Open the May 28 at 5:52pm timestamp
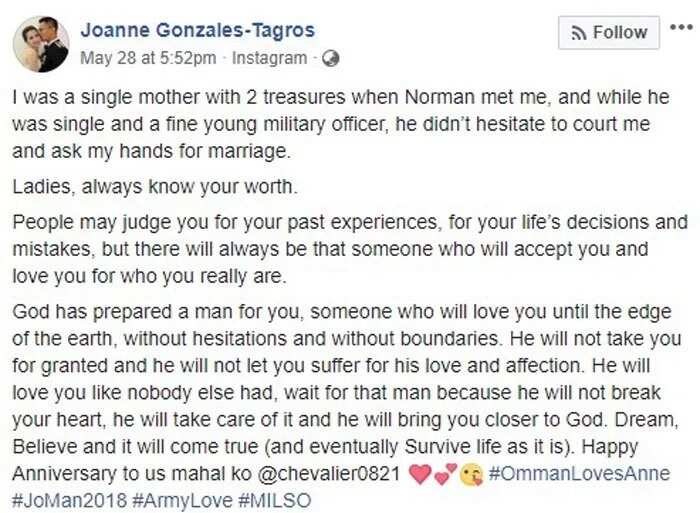This screenshot has width=700, height=513. point(148,58)
